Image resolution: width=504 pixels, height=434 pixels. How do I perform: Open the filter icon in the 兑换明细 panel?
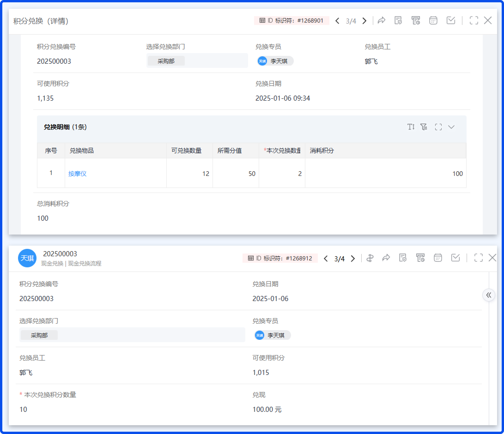(x=424, y=127)
